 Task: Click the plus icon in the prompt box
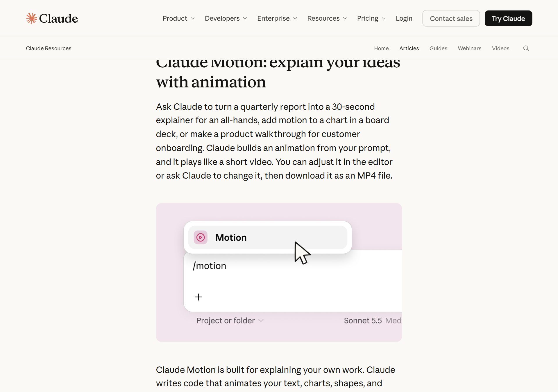[x=198, y=297]
